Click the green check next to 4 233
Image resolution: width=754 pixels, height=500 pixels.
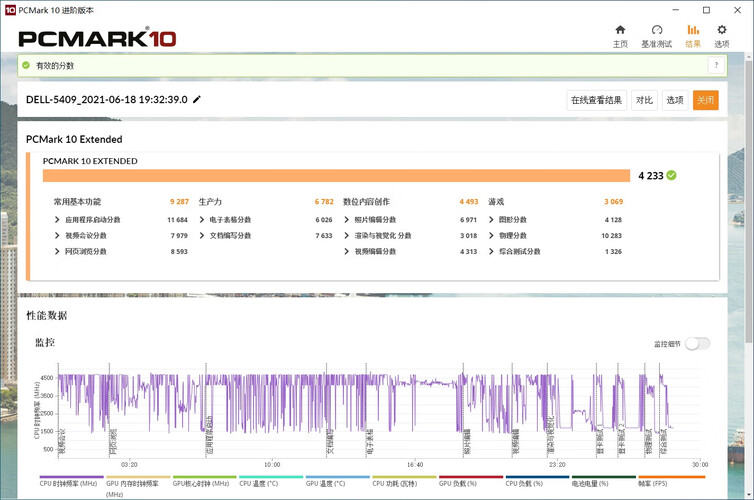tap(672, 175)
